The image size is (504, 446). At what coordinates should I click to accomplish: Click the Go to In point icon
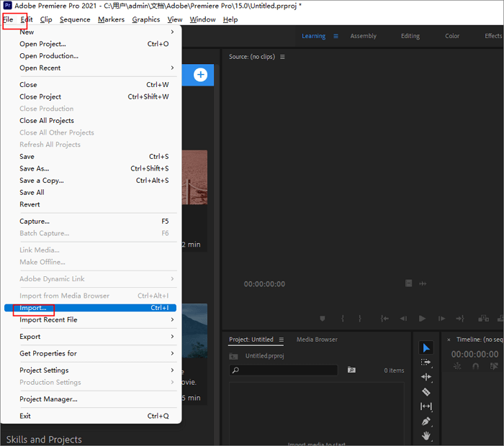384,319
